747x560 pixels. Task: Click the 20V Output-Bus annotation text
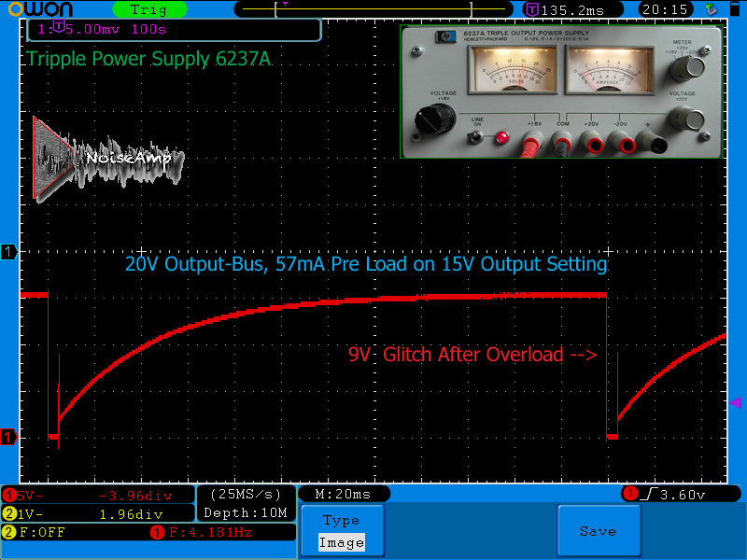click(x=366, y=264)
